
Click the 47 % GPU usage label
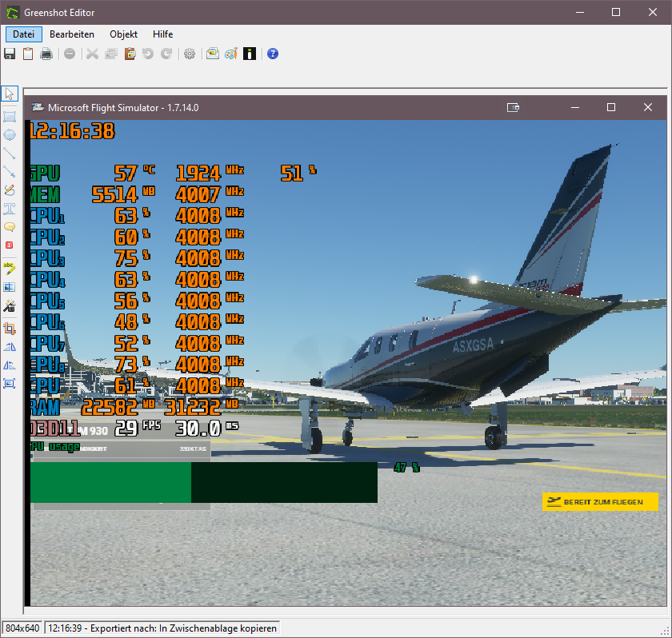[406, 468]
